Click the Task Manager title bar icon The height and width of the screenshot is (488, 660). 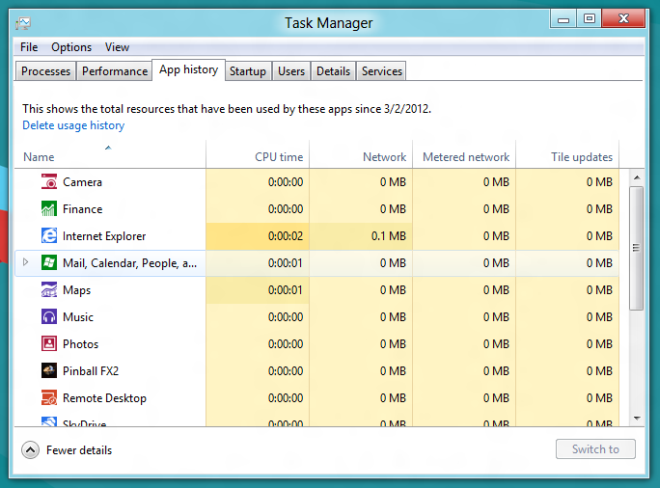click(23, 23)
